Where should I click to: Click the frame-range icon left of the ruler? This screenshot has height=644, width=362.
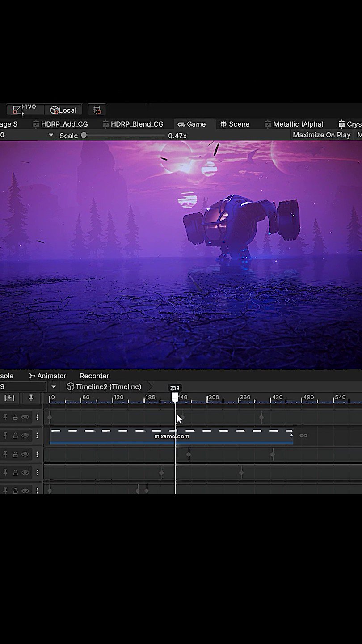(x=10, y=398)
